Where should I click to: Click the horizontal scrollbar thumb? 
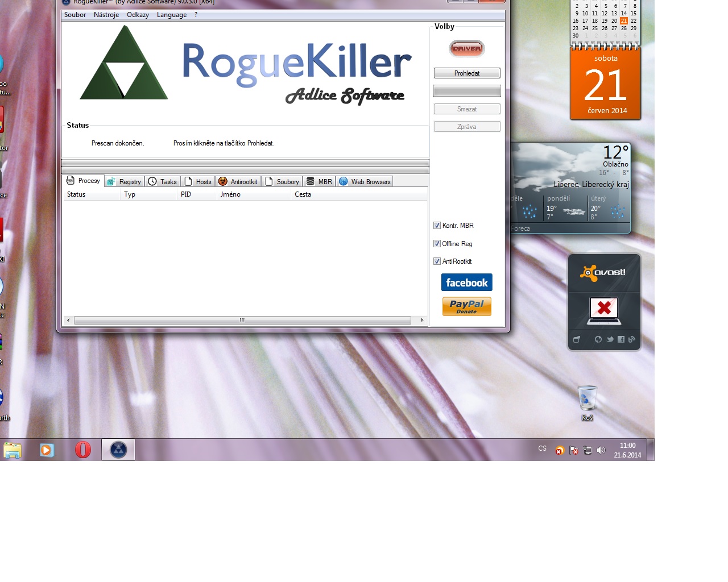click(x=242, y=321)
